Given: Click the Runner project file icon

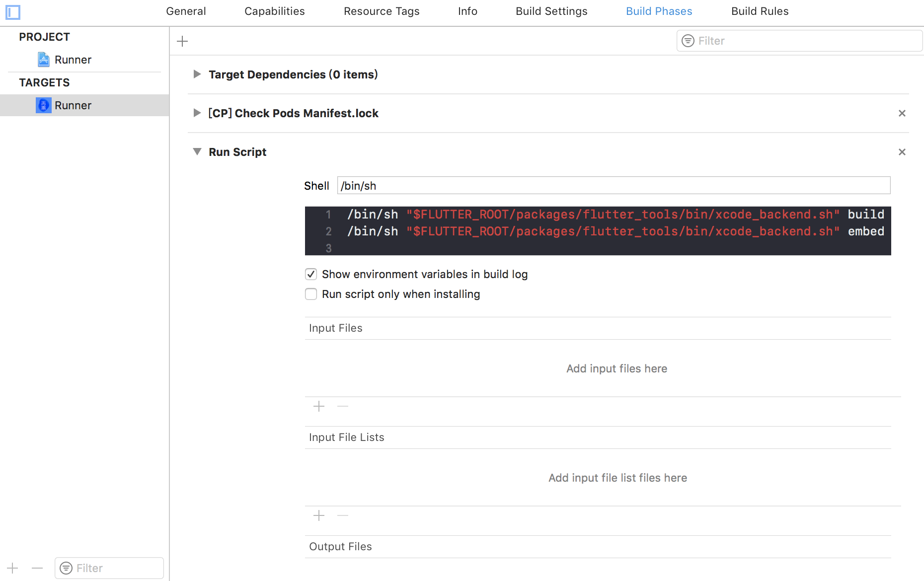Looking at the screenshot, I should pyautogui.click(x=44, y=60).
